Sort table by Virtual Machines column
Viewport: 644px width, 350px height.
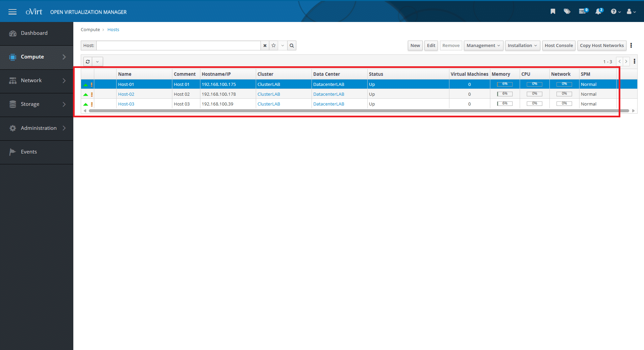[x=469, y=74]
